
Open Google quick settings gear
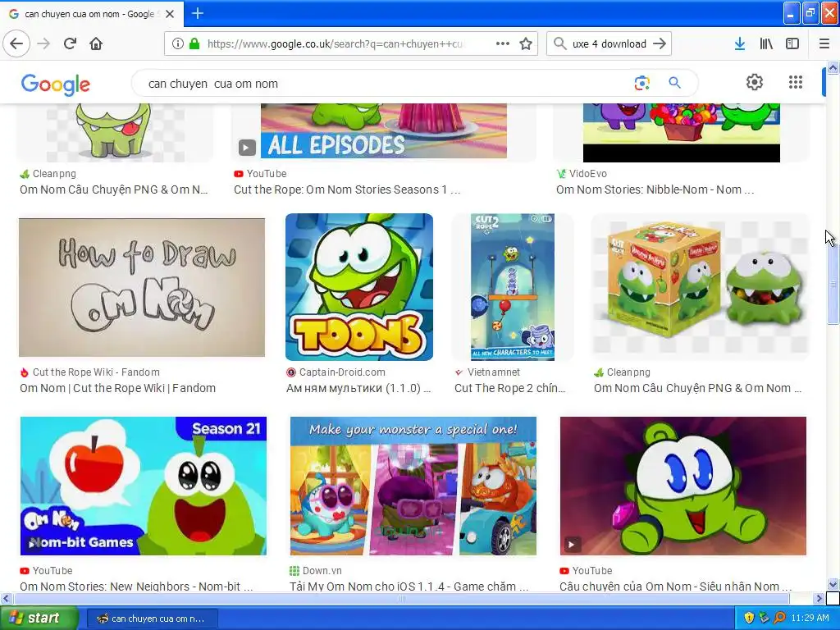point(755,82)
